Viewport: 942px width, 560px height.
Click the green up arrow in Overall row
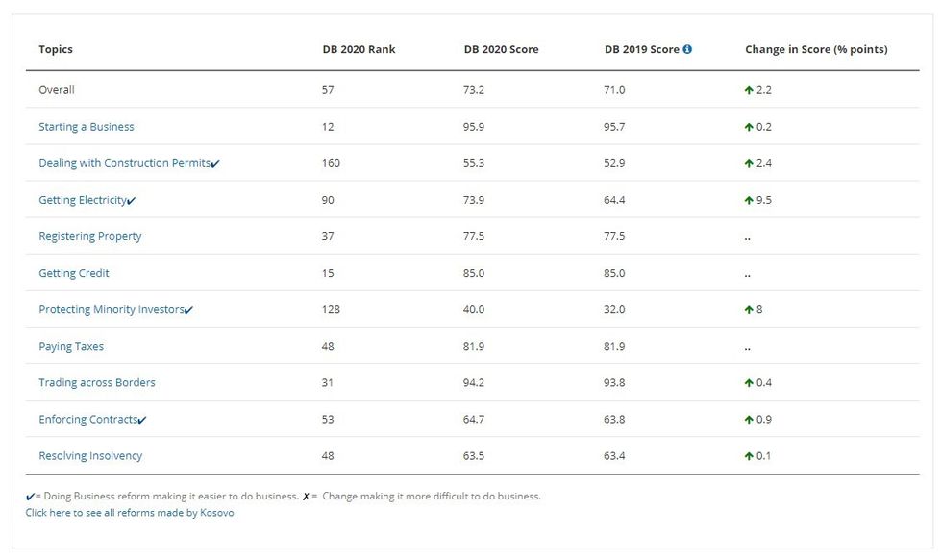749,90
